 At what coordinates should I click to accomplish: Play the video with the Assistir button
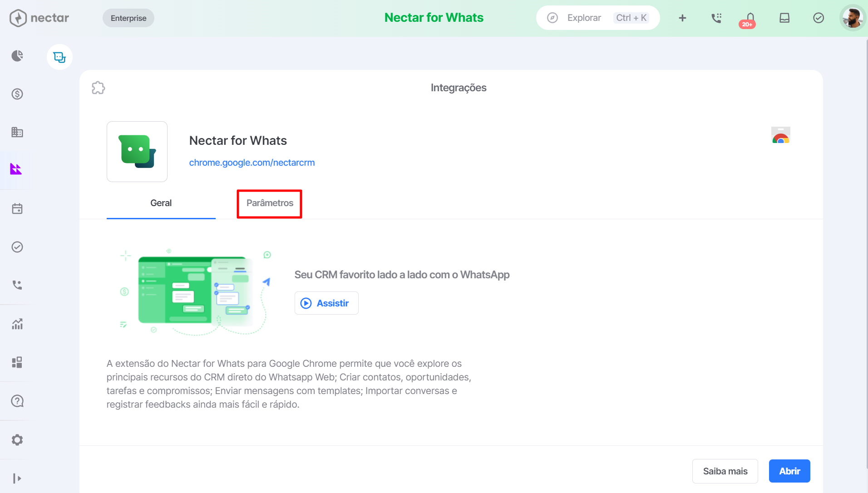326,303
